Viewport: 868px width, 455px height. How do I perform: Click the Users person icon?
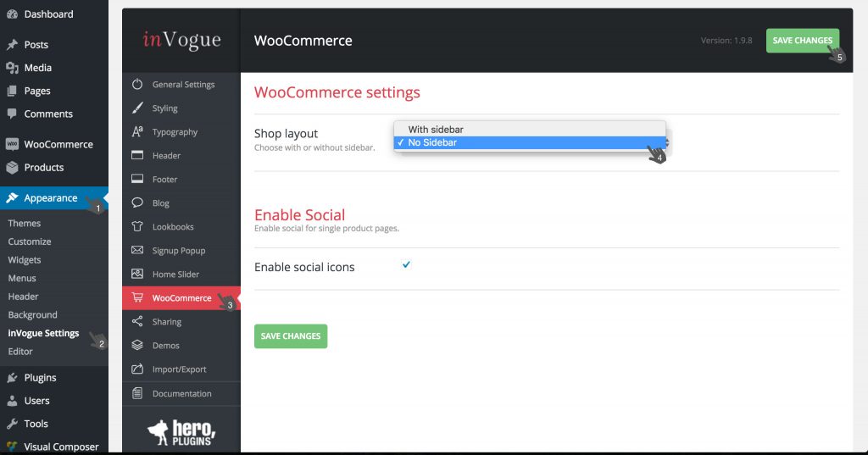[12, 401]
